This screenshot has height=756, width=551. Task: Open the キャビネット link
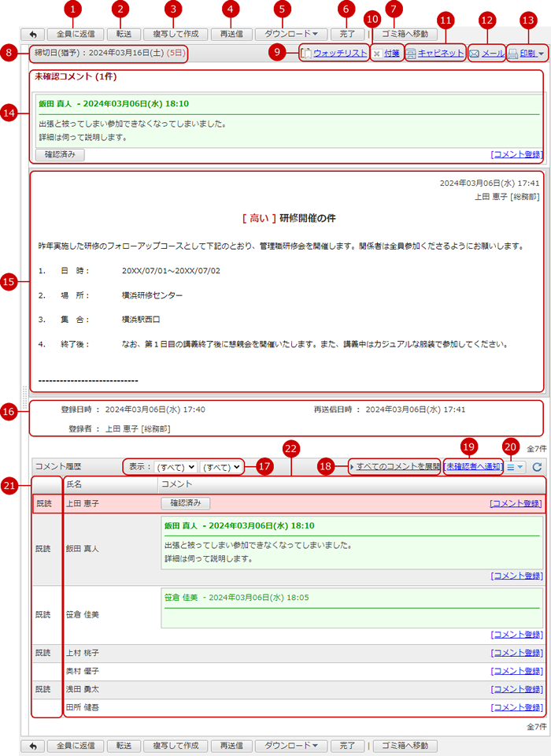pyautogui.click(x=441, y=54)
